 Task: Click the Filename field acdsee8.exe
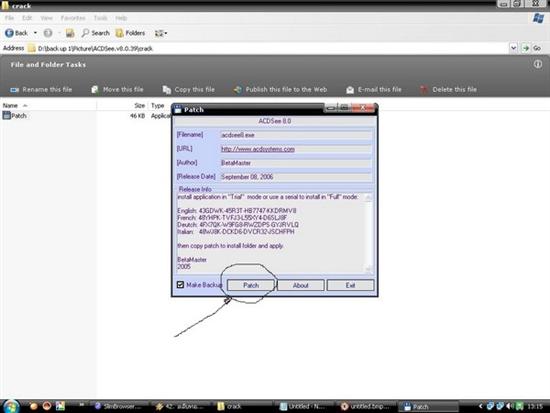(295, 135)
